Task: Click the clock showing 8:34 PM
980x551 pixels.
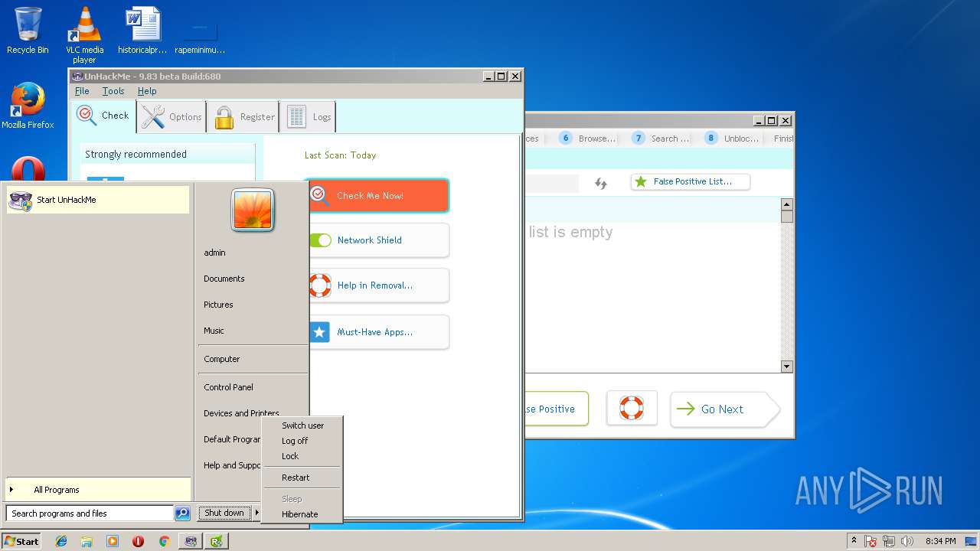Action: click(x=940, y=541)
